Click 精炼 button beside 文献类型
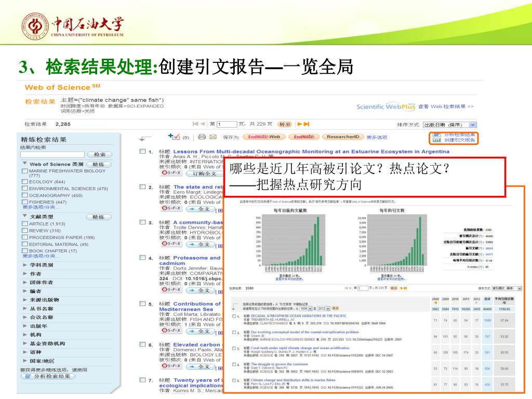532x399 pixels. coord(98,217)
